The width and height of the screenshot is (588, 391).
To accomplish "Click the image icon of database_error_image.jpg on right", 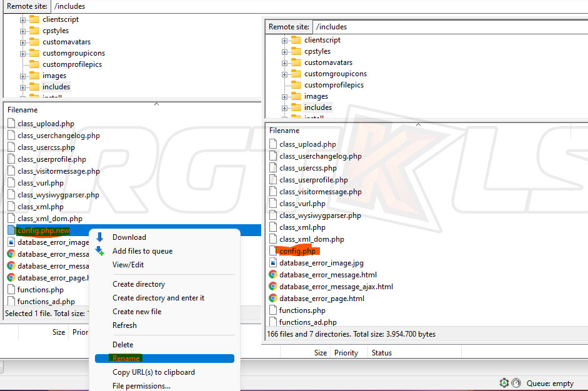I will coord(273,263).
